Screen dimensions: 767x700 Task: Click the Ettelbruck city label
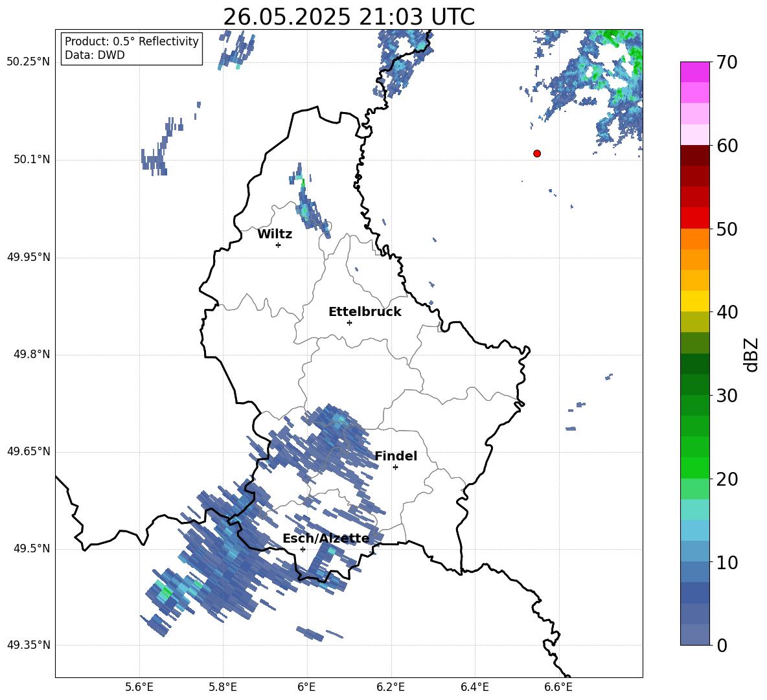(x=365, y=312)
